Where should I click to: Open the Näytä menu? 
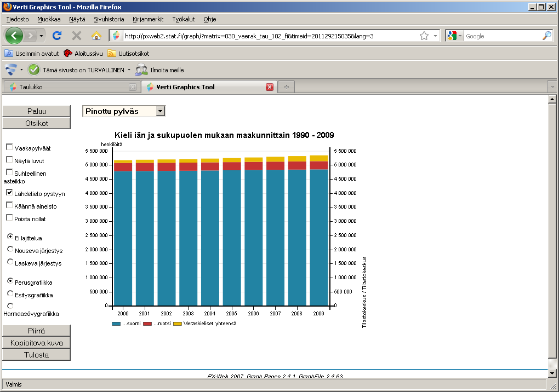(77, 19)
